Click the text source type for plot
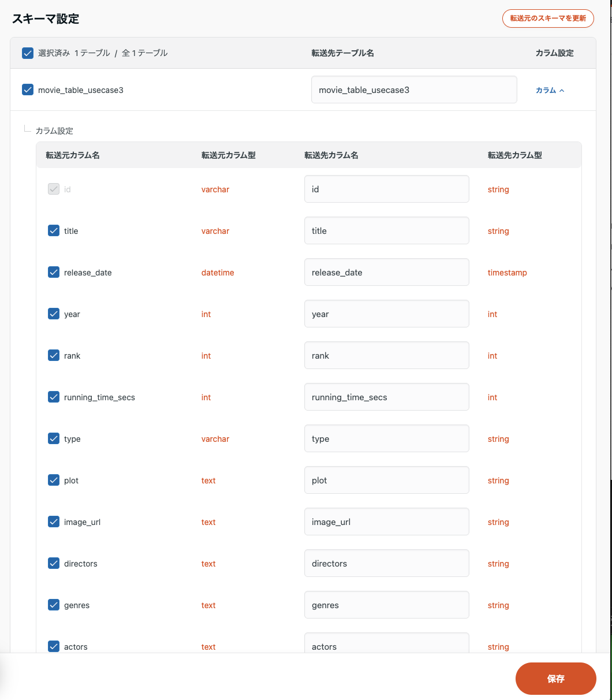The height and width of the screenshot is (700, 612). click(208, 481)
